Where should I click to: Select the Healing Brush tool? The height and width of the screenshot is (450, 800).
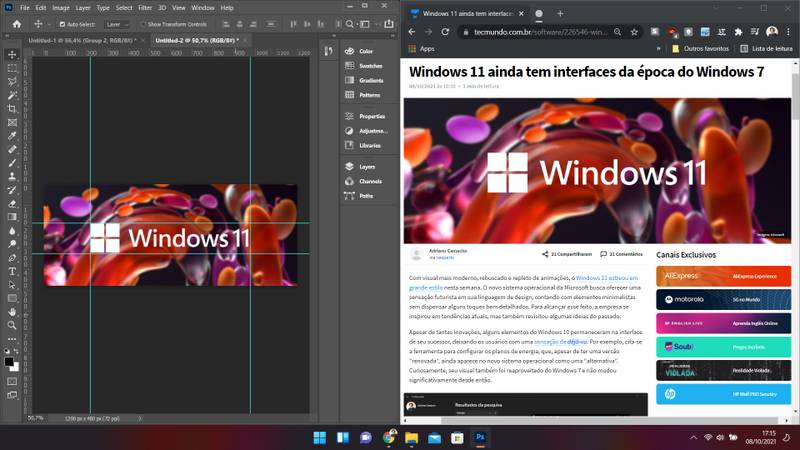coord(12,149)
